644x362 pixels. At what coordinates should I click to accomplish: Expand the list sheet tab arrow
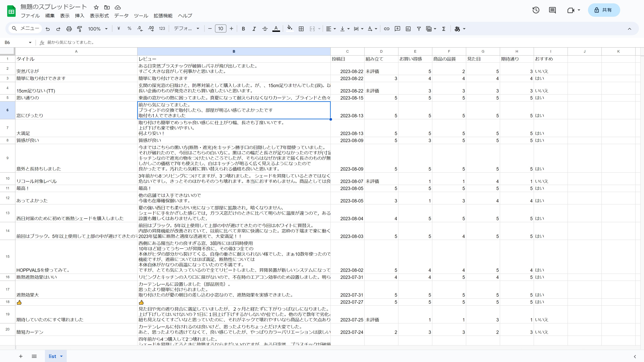click(62, 356)
